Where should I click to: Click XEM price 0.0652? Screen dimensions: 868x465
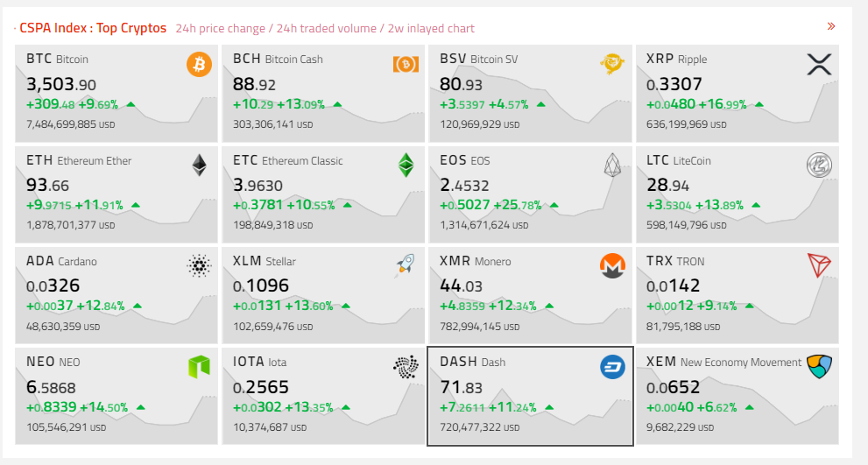(x=674, y=387)
